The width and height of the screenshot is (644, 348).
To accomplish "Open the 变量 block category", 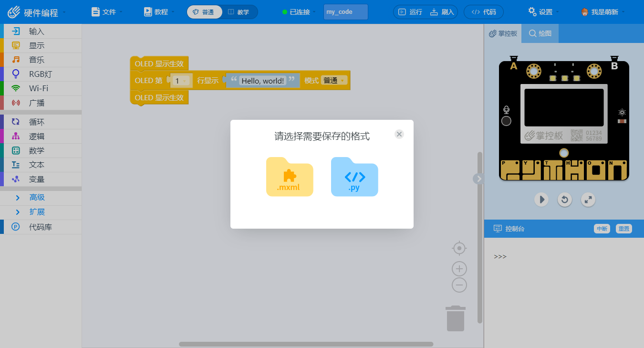I will click(41, 179).
